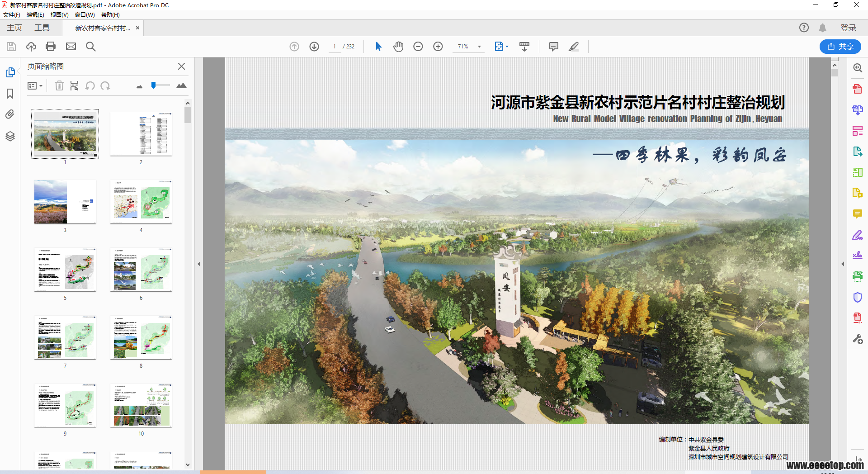Open thumbnail options dropdown menu
The image size is (868, 474).
[35, 85]
